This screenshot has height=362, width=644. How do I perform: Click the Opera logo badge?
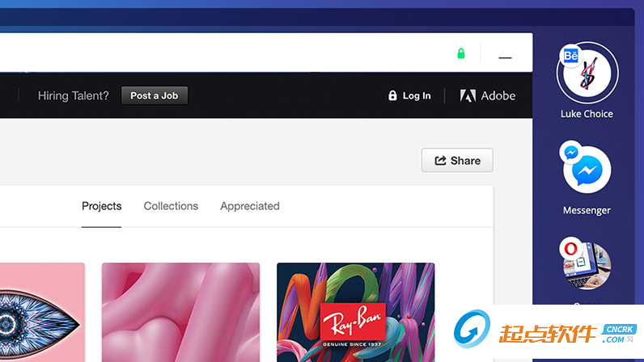pos(570,248)
